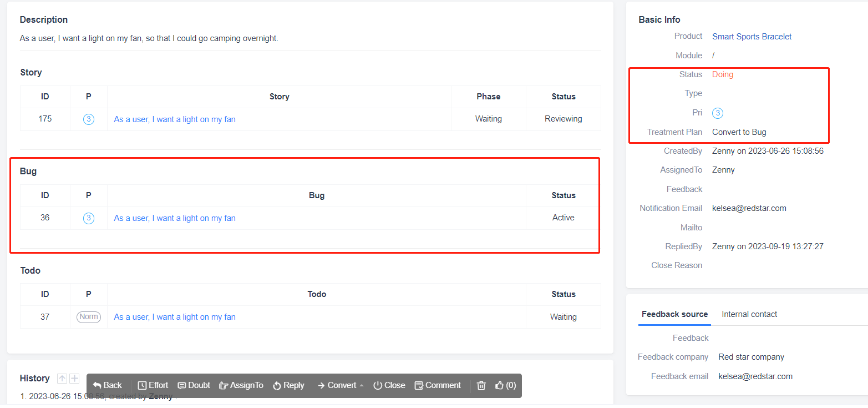Image resolution: width=868 pixels, height=408 pixels.
Task: Expand history details with plus icon
Action: point(74,379)
